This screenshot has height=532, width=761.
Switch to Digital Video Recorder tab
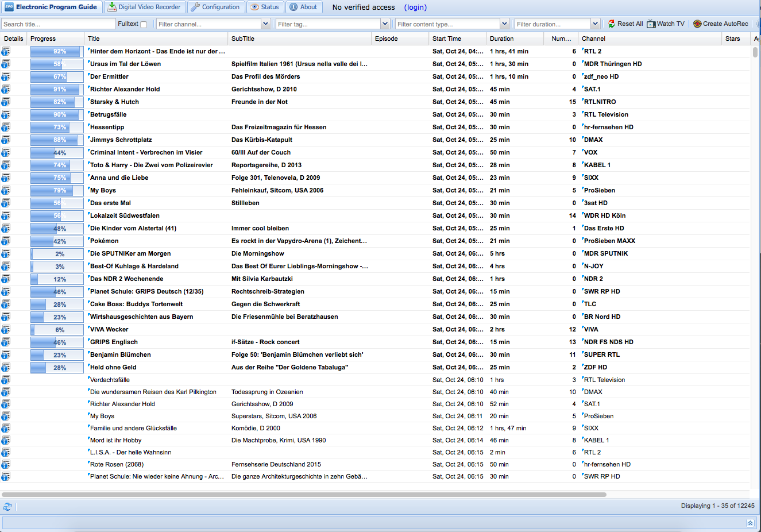click(x=144, y=7)
